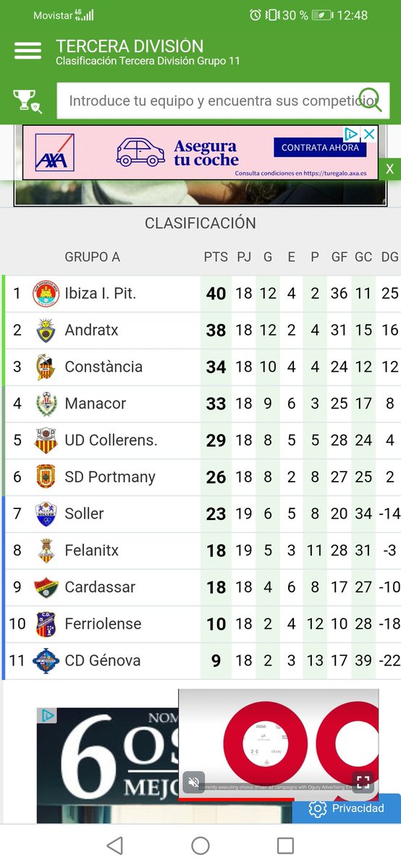Open the hamburger menu

tap(28, 51)
